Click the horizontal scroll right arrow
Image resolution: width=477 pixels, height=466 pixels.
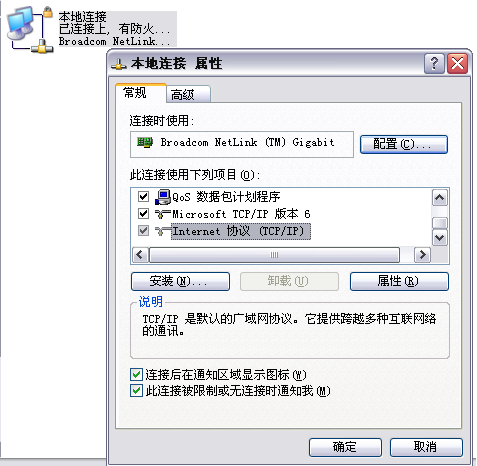(x=422, y=255)
